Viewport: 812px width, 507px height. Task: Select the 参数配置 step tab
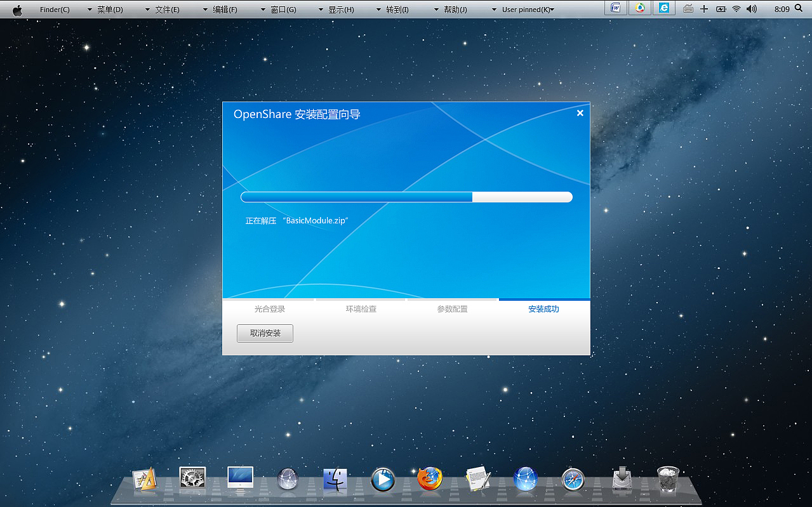[x=452, y=309]
